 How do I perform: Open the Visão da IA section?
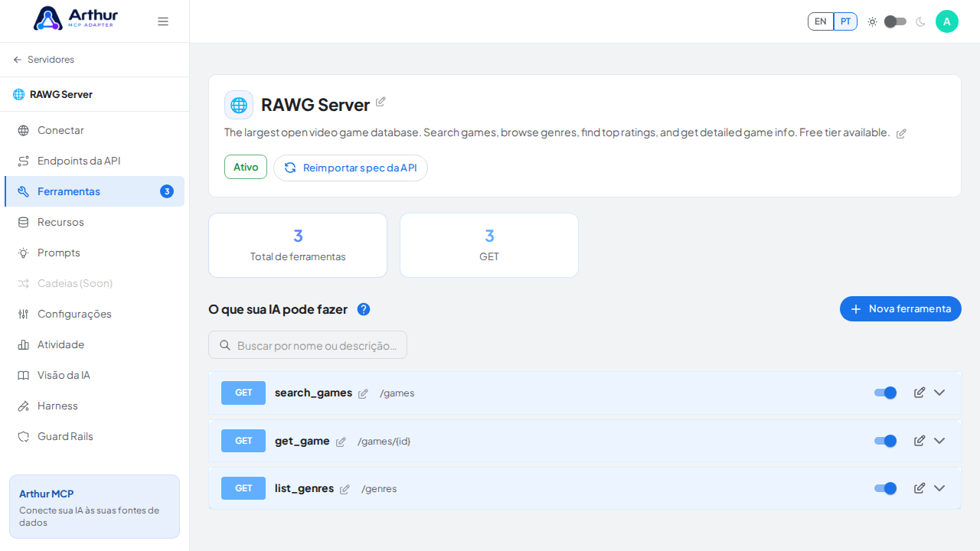(94, 375)
